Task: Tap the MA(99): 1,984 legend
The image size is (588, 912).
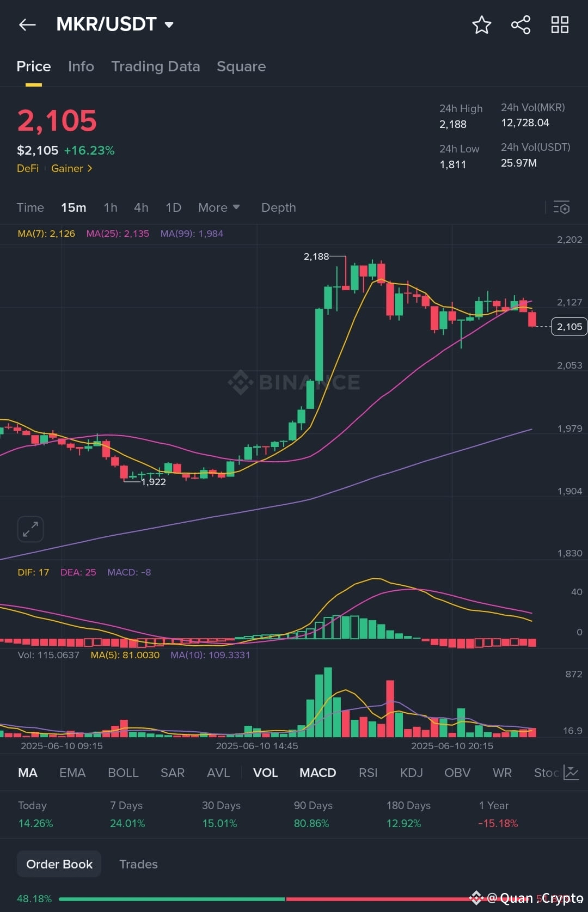Action: [192, 234]
